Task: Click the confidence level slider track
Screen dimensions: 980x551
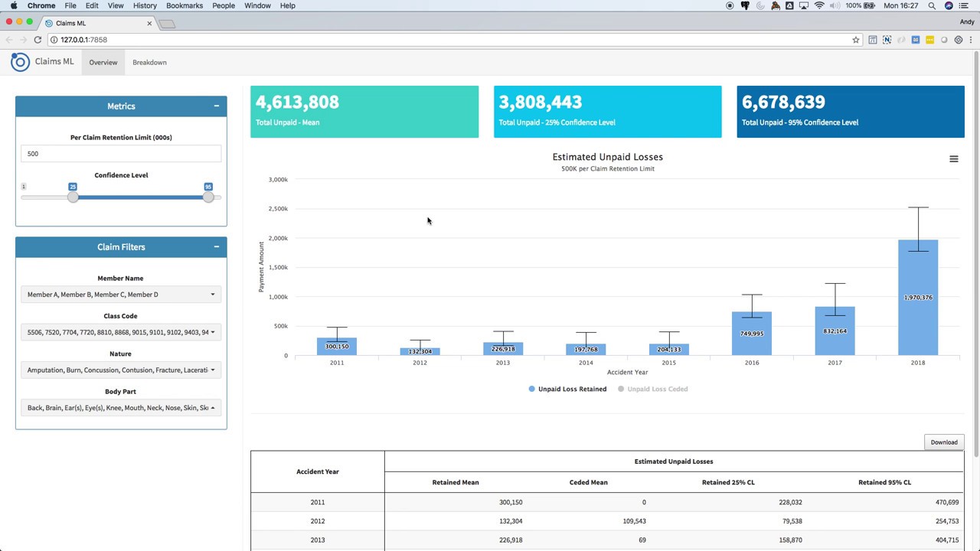Action: coord(121,197)
